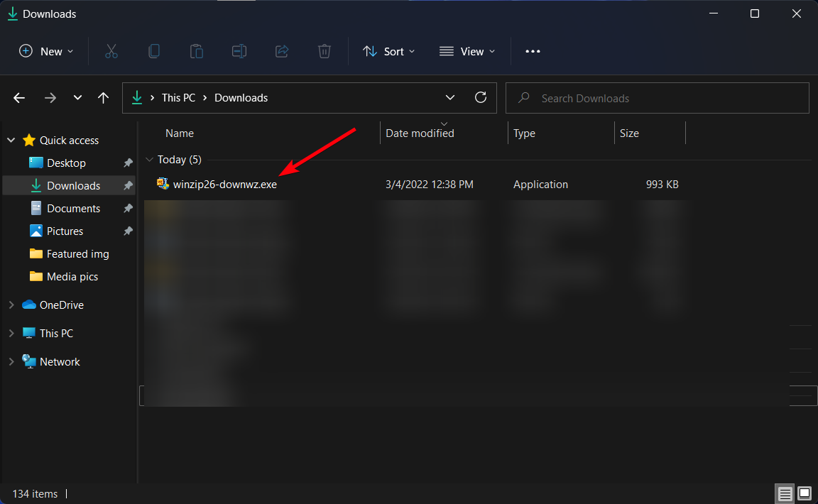Go up one folder level
This screenshot has height=504, width=818.
pos(103,98)
